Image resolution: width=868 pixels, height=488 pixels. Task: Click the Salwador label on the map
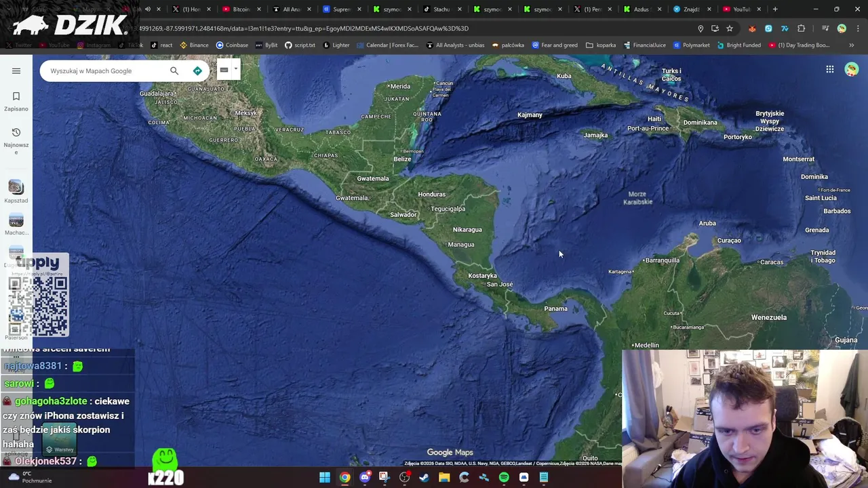coord(403,215)
